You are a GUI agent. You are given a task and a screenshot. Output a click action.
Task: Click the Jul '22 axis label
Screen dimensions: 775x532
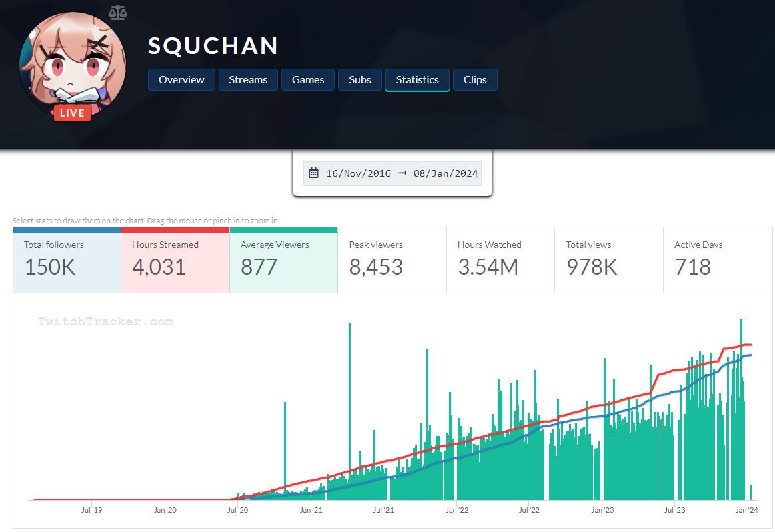click(x=530, y=510)
